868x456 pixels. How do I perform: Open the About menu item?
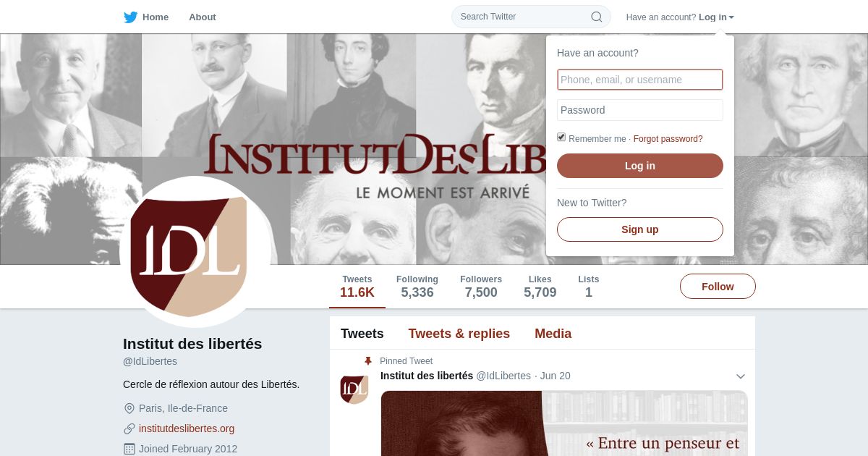203,17
